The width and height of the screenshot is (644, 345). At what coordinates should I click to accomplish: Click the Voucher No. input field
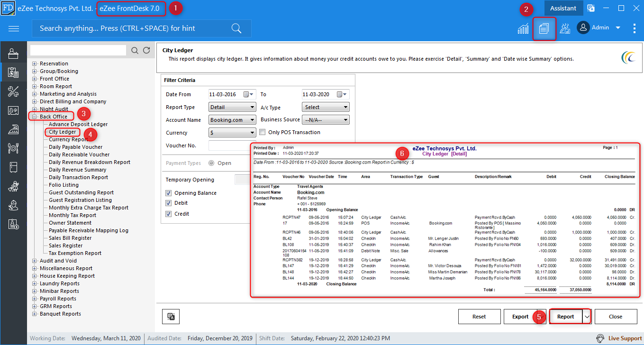[x=232, y=145]
